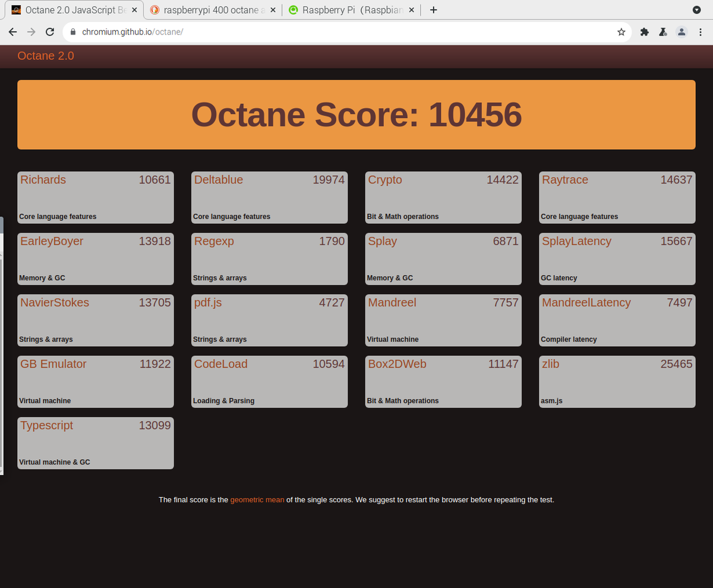713x588 pixels.
Task: Open the Crypto benchmark link
Action: click(385, 180)
